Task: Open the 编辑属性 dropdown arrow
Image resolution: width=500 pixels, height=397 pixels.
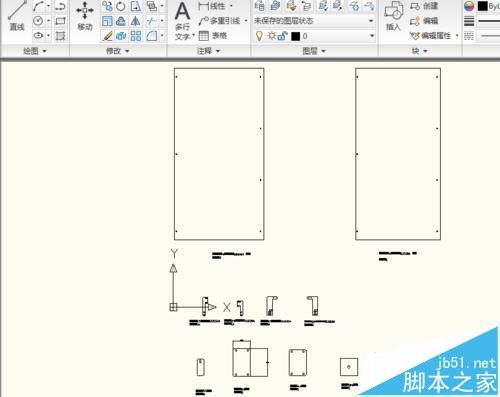Action: coord(457,35)
